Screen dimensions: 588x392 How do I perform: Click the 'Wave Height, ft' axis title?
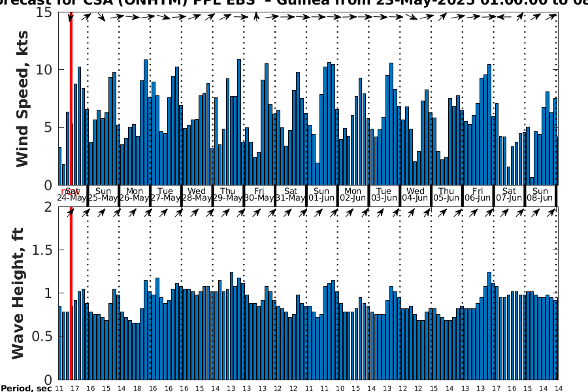[x=18, y=293]
